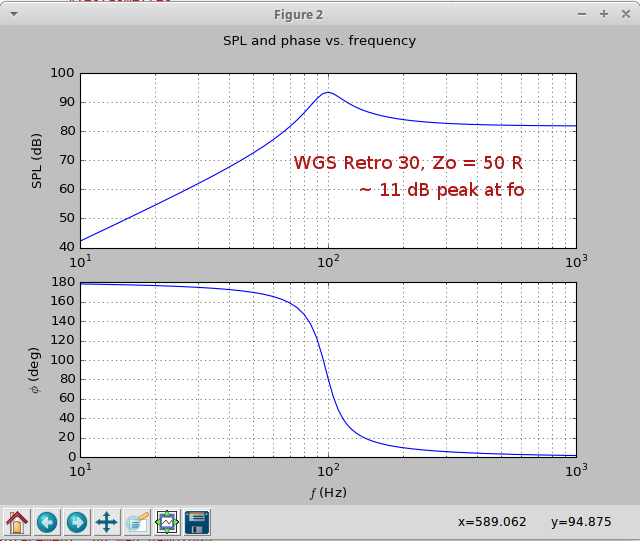The height and width of the screenshot is (541, 640).
Task: Click the '100' tick label on SPL axis
Action: [x=62, y=73]
